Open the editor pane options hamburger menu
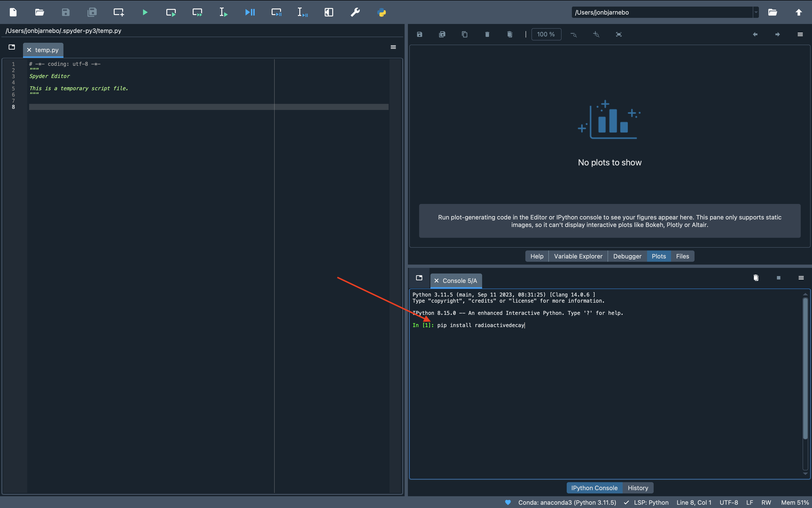The height and width of the screenshot is (508, 812). [x=393, y=47]
